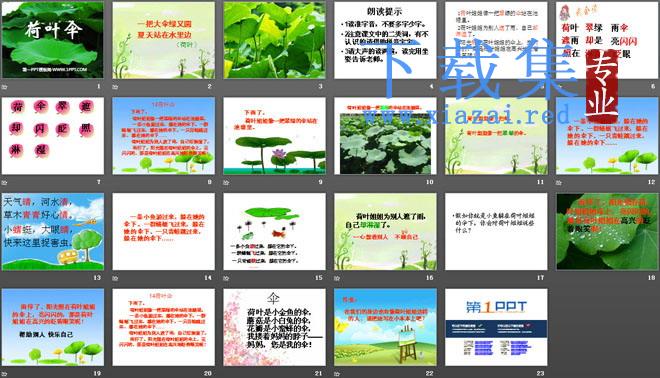The height and width of the screenshot is (378, 660).
Task: Click the animation star icon below slide 22
Action: (x=337, y=373)
